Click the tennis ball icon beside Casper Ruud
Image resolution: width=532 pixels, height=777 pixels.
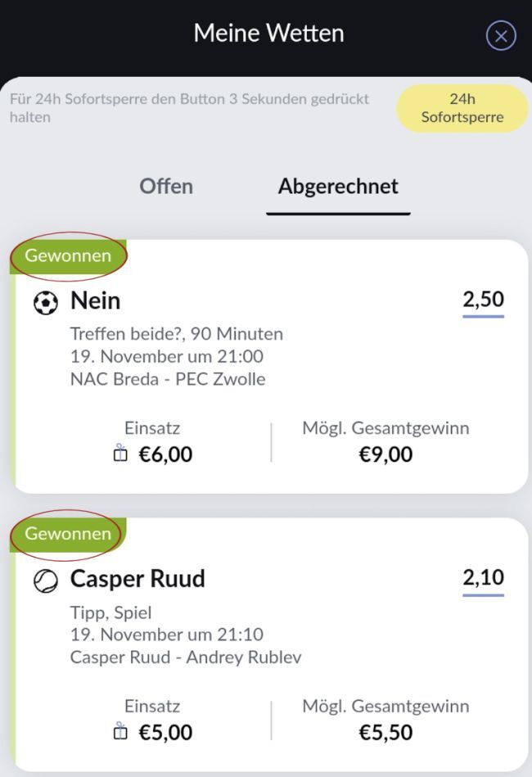pyautogui.click(x=46, y=581)
